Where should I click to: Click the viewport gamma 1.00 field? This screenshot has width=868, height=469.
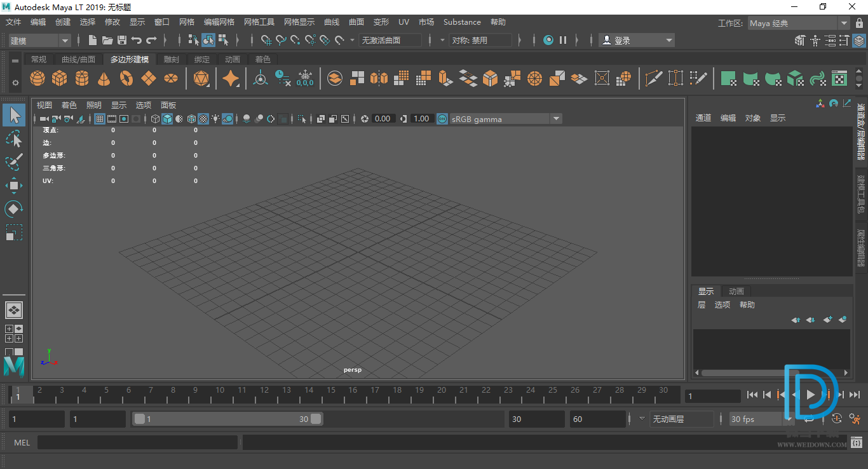coord(421,119)
